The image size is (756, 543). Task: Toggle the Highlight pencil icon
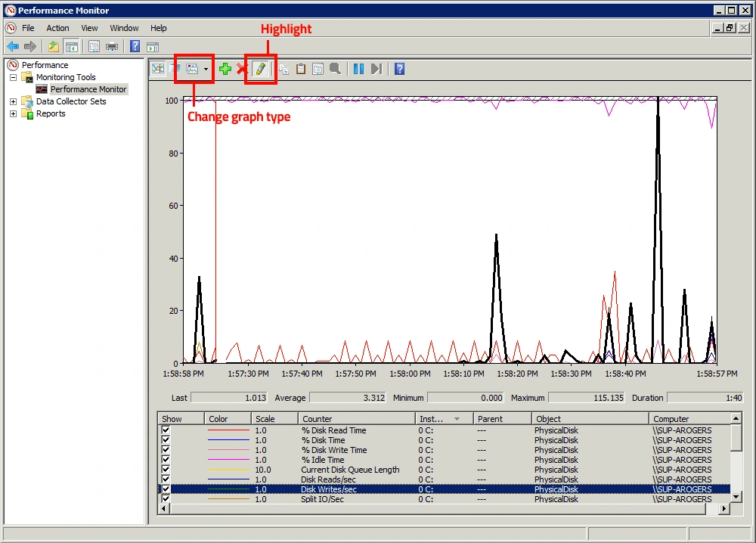coord(260,69)
